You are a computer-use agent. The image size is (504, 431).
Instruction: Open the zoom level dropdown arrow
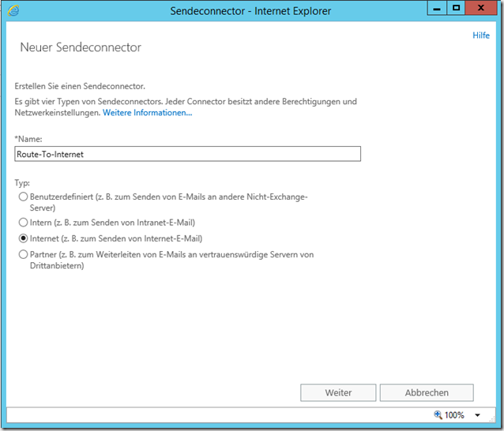click(x=477, y=415)
